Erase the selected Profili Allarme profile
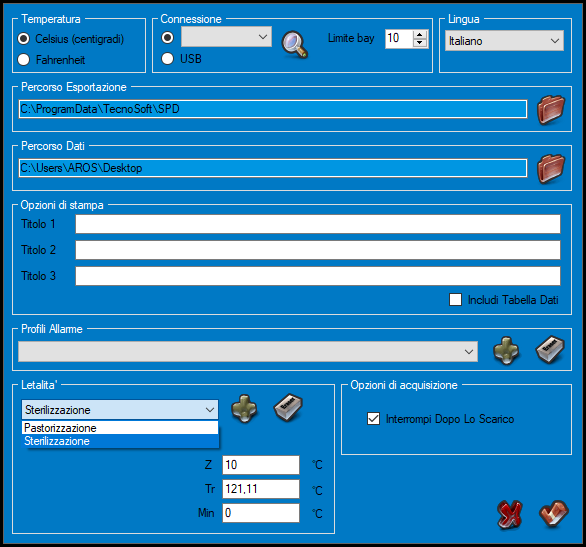This screenshot has width=586, height=547. coord(550,350)
